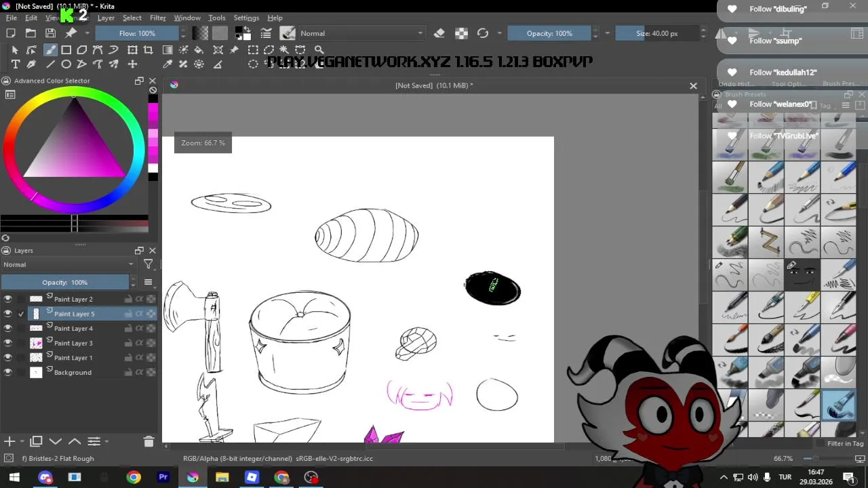Expand the add layer type arrow
This screenshot has width=868, height=488.
click(22, 442)
